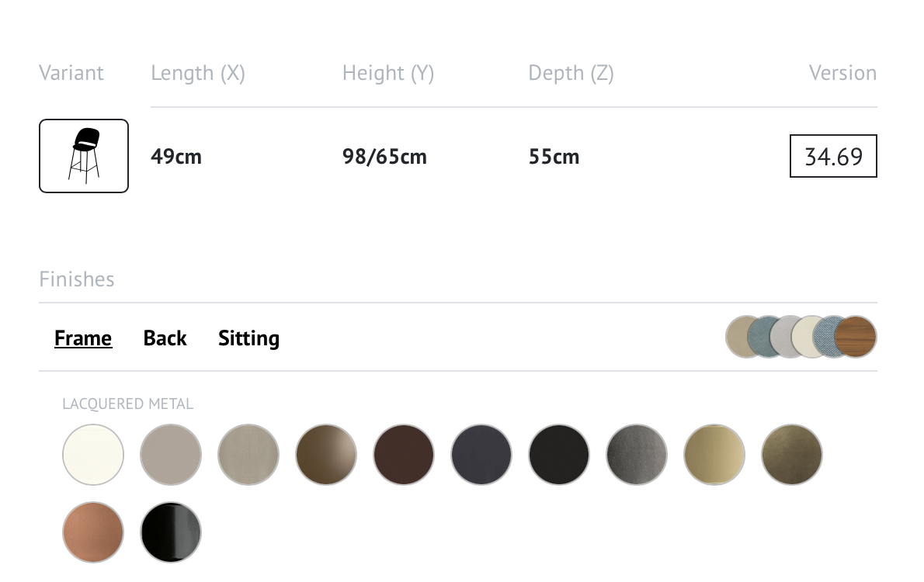
Task: Choose the glossy black finish swatch
Action: pos(171,532)
